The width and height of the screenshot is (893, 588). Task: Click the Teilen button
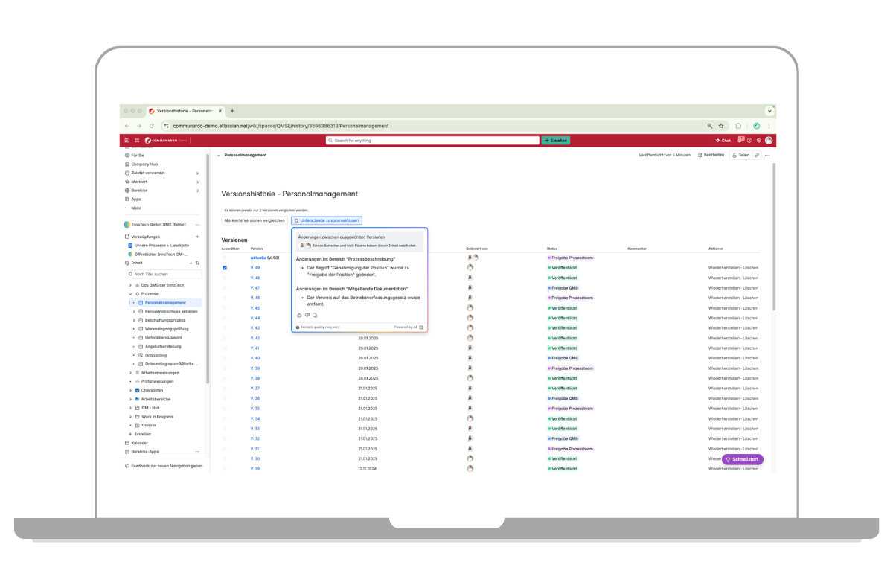pyautogui.click(x=740, y=155)
